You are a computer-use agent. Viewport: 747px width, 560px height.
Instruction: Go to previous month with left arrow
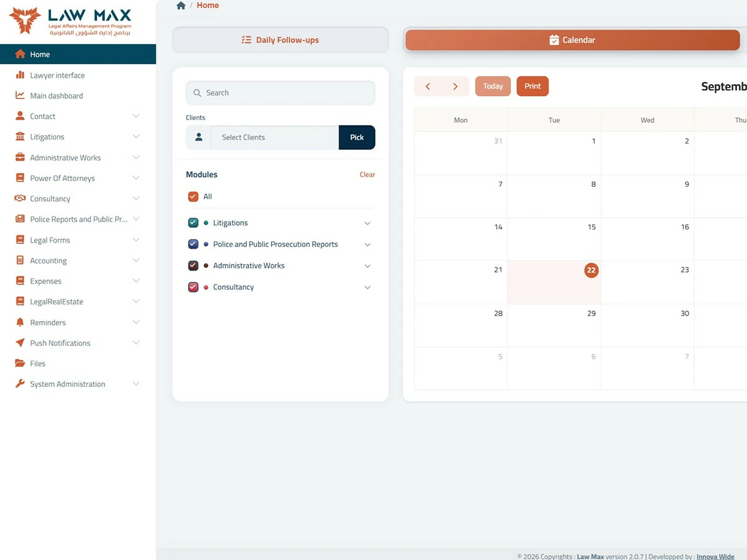point(428,86)
